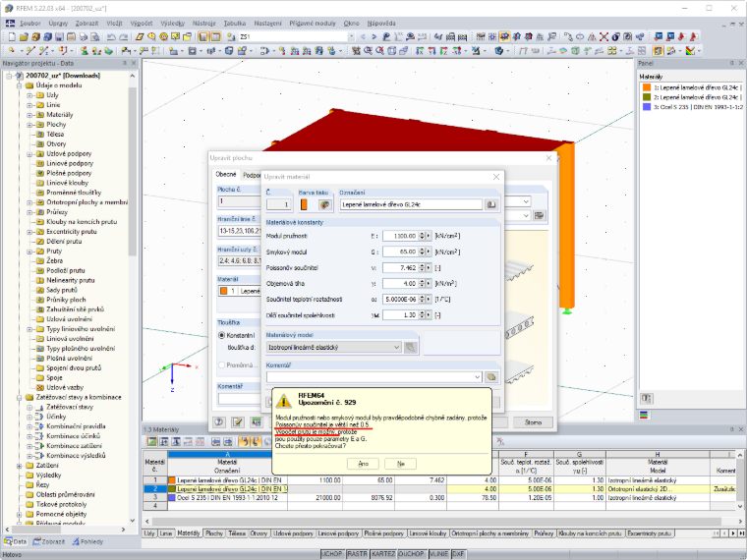
Task: Click the blue swatch of Ocel S 235 in Panel
Action: [x=647, y=107]
